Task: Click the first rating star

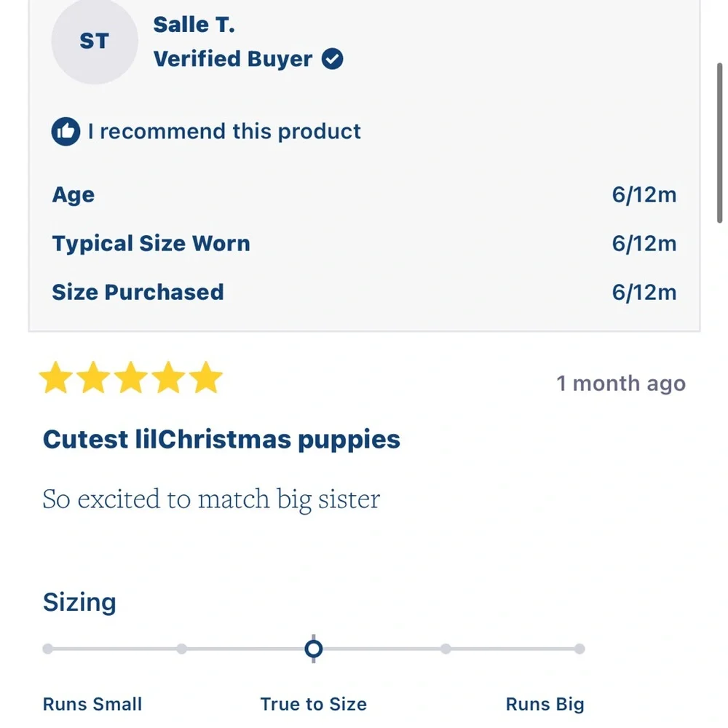Action: (x=56, y=377)
